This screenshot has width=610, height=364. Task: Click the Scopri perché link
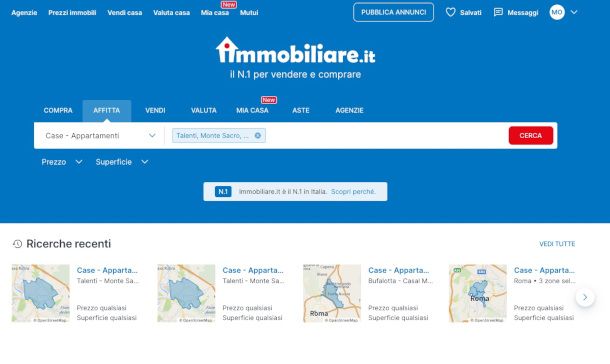353,192
